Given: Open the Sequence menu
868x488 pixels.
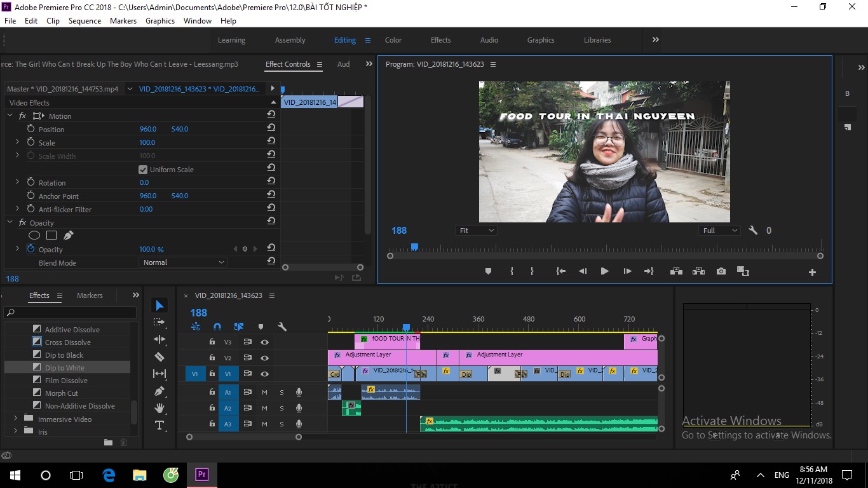Looking at the screenshot, I should pos(85,21).
